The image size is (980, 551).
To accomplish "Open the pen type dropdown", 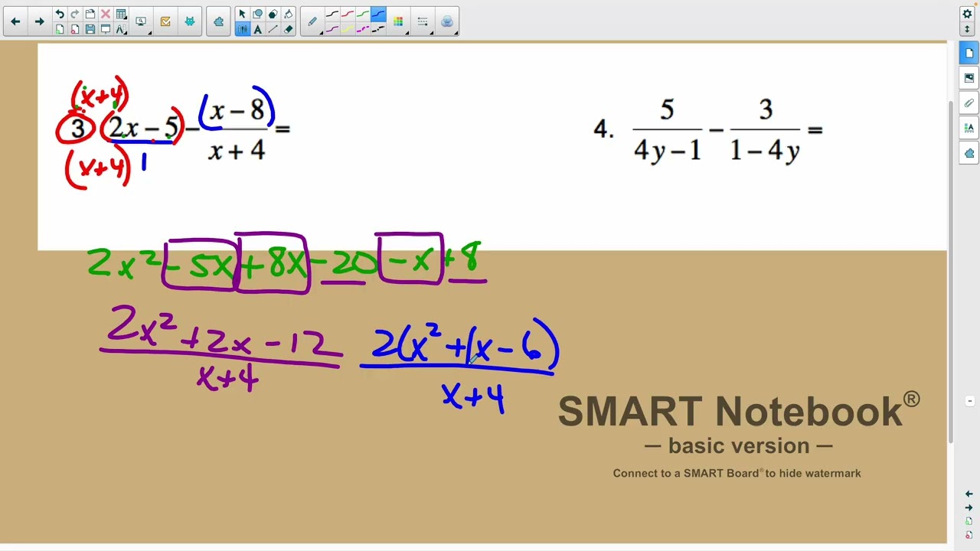I will click(x=312, y=21).
